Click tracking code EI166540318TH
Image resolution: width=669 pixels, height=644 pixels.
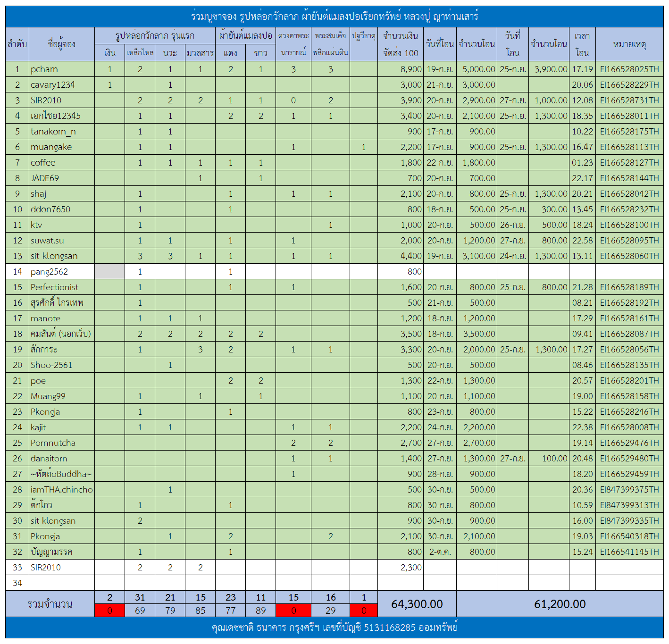click(x=629, y=536)
